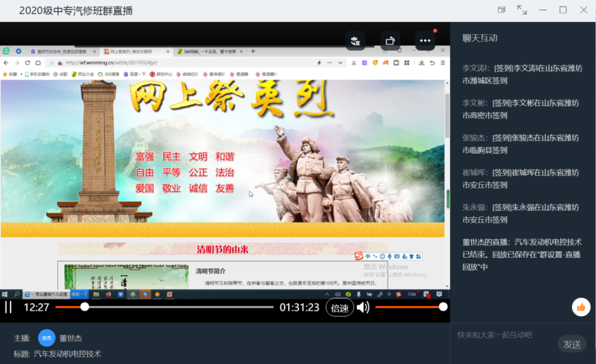Click the browser home button

[x=38, y=63]
